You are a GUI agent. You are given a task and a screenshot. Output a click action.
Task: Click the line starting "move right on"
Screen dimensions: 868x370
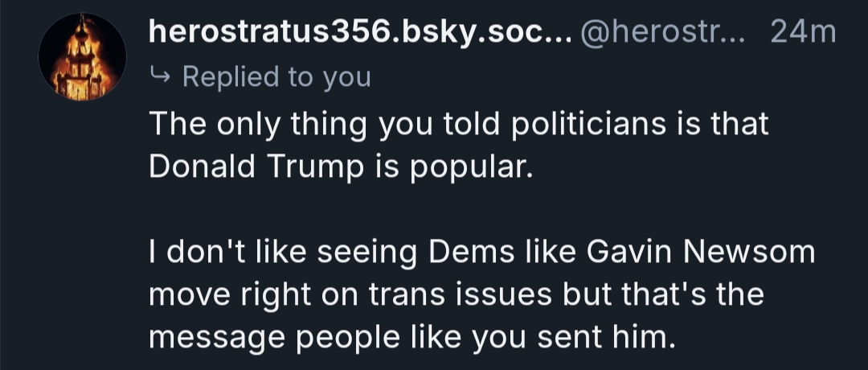[455, 294]
